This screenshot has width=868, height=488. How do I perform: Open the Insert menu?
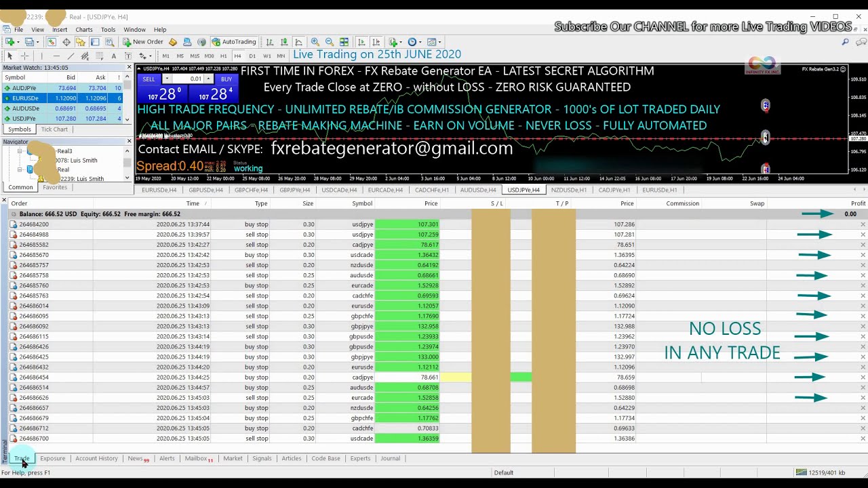pyautogui.click(x=60, y=30)
